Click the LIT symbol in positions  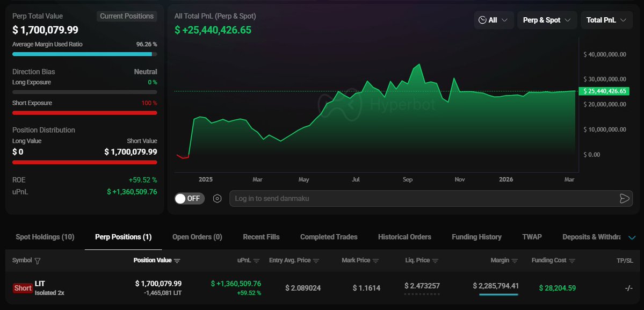point(40,283)
